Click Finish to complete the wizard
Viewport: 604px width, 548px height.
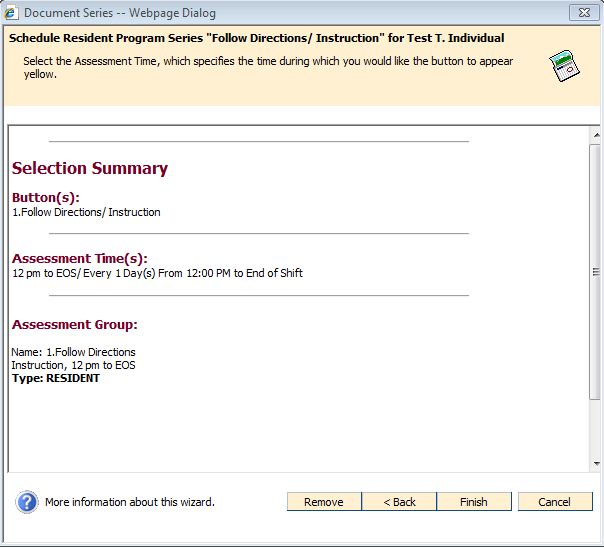point(473,502)
